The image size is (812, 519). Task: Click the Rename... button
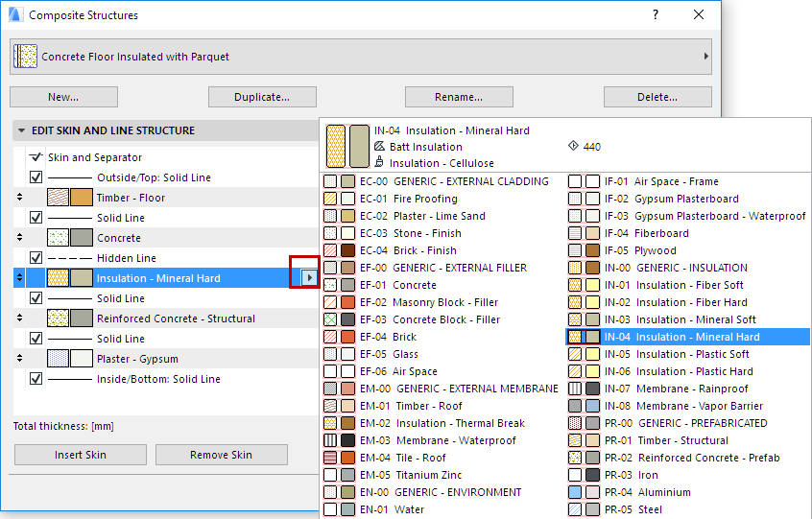tap(459, 97)
